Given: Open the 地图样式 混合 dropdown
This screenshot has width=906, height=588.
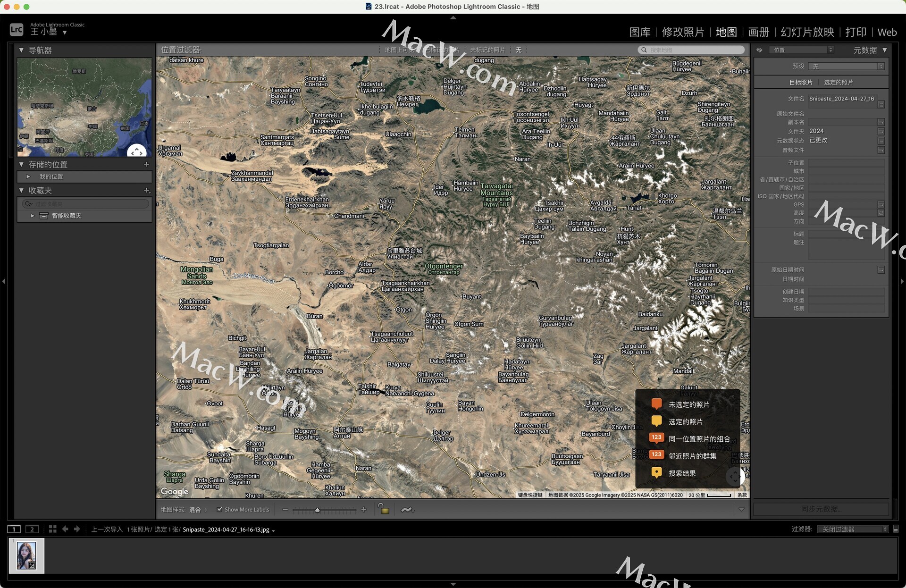Looking at the screenshot, I should (198, 510).
